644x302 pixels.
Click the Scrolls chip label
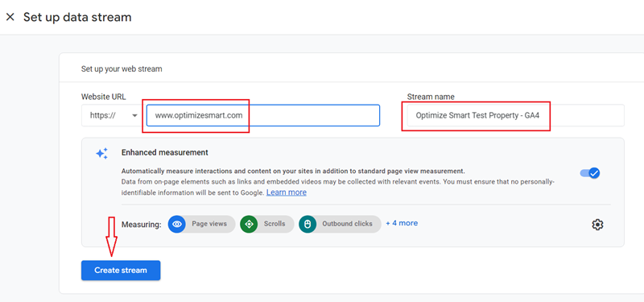(x=275, y=224)
